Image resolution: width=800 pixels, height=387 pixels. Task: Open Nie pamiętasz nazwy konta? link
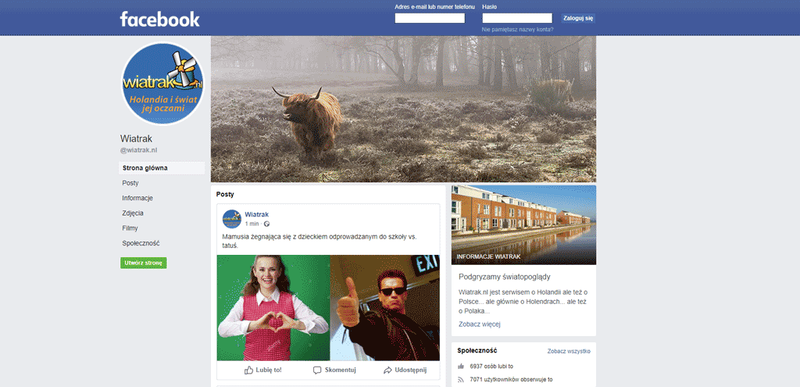click(x=517, y=30)
